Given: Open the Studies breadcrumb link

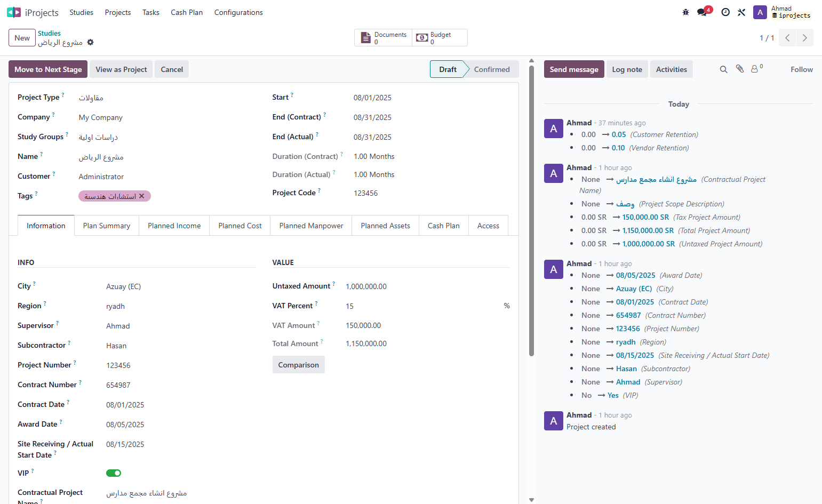Looking at the screenshot, I should pyautogui.click(x=49, y=33).
